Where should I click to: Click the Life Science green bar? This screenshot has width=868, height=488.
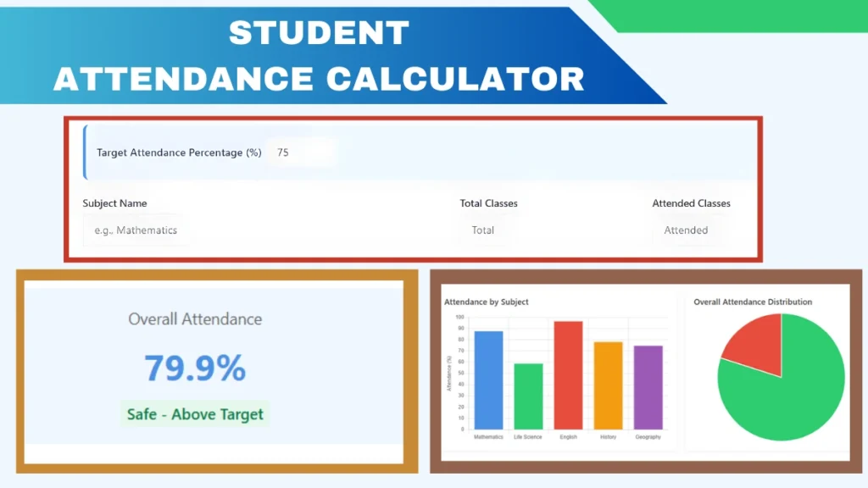pyautogui.click(x=528, y=394)
